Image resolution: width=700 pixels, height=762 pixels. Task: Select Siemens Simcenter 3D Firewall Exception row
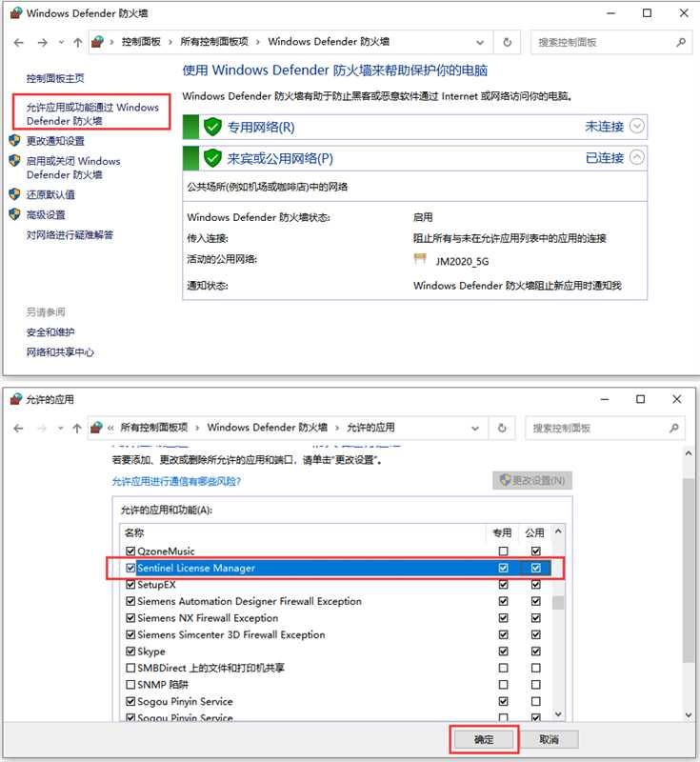[x=336, y=634]
